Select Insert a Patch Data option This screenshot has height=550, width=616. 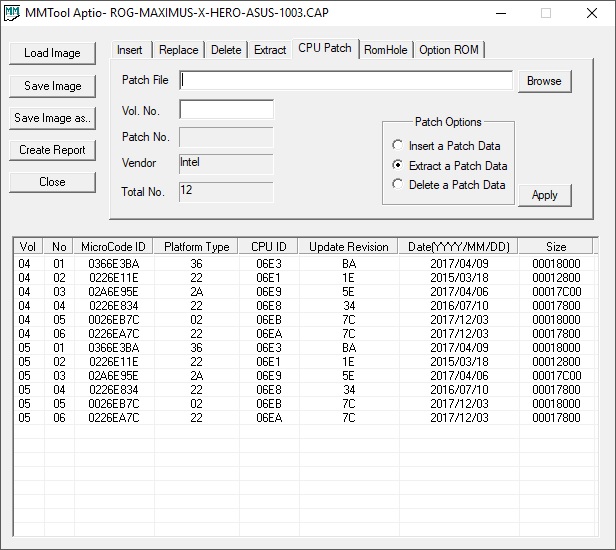pos(446,146)
